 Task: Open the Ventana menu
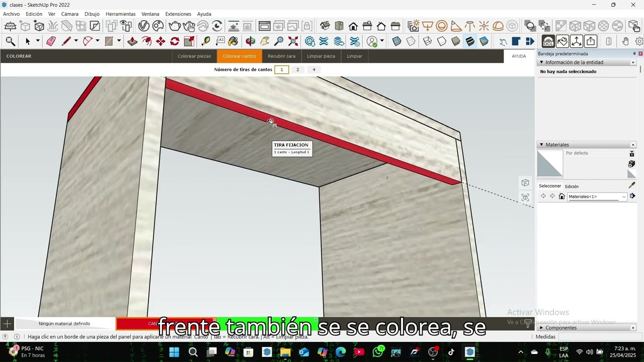(150, 14)
